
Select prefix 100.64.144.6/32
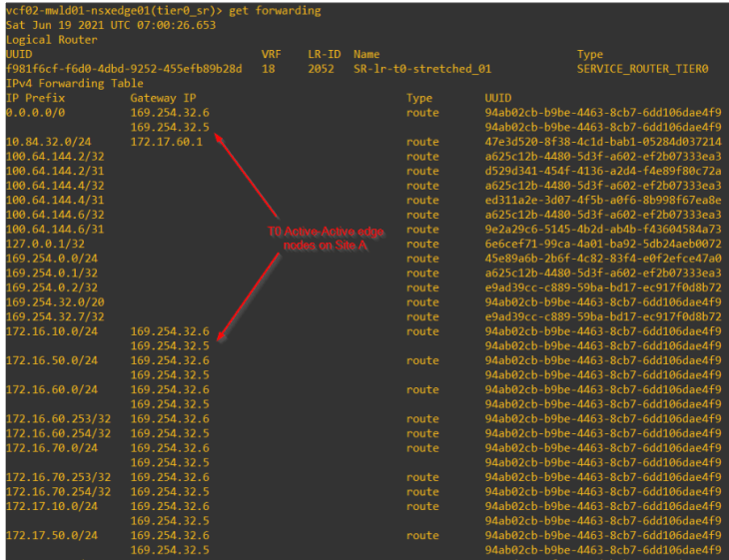click(x=55, y=215)
